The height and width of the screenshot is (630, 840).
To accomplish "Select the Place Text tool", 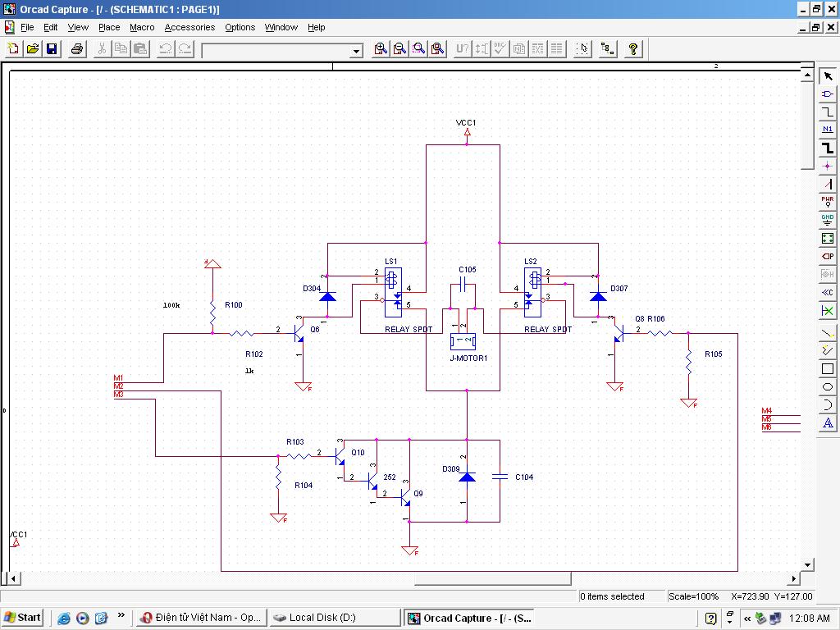I will click(x=828, y=423).
